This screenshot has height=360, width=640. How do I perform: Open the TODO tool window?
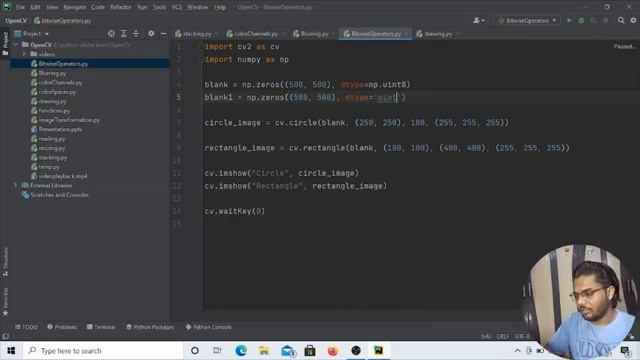(x=27, y=327)
